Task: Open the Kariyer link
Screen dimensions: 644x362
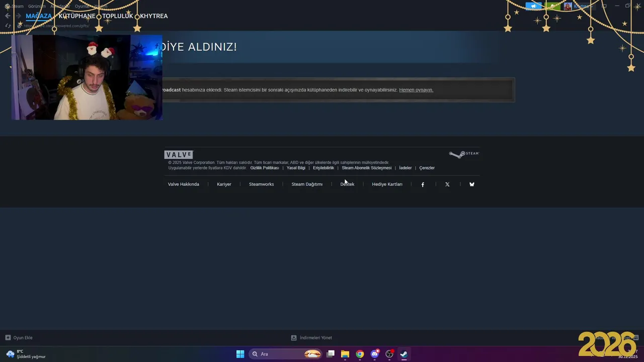Action: coord(224,185)
